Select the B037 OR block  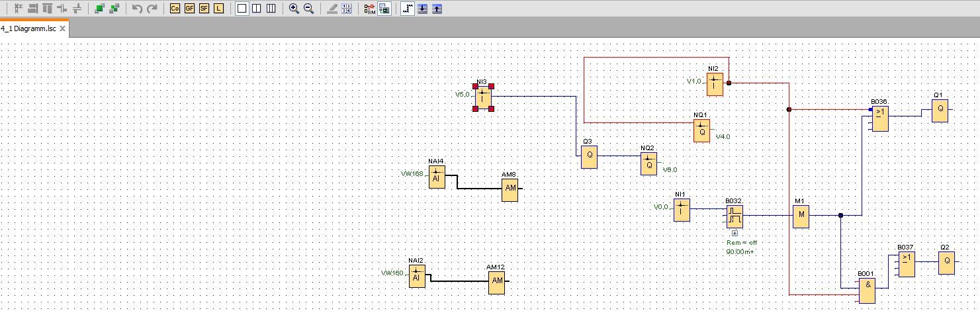(x=907, y=264)
